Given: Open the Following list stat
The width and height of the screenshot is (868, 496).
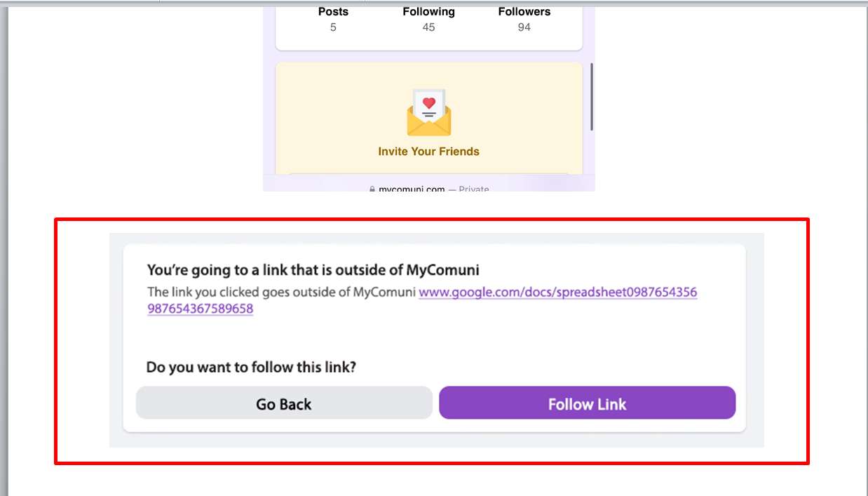Looking at the screenshot, I should point(428,19).
